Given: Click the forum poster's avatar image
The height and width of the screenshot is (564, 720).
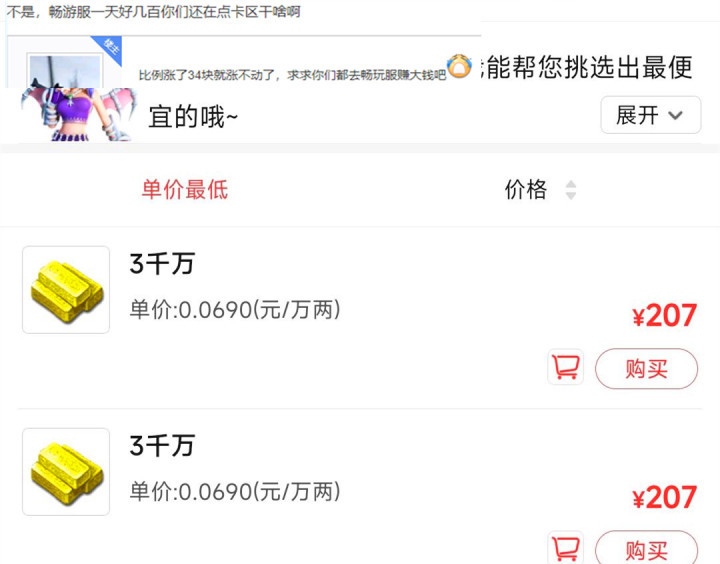Looking at the screenshot, I should 65,71.
